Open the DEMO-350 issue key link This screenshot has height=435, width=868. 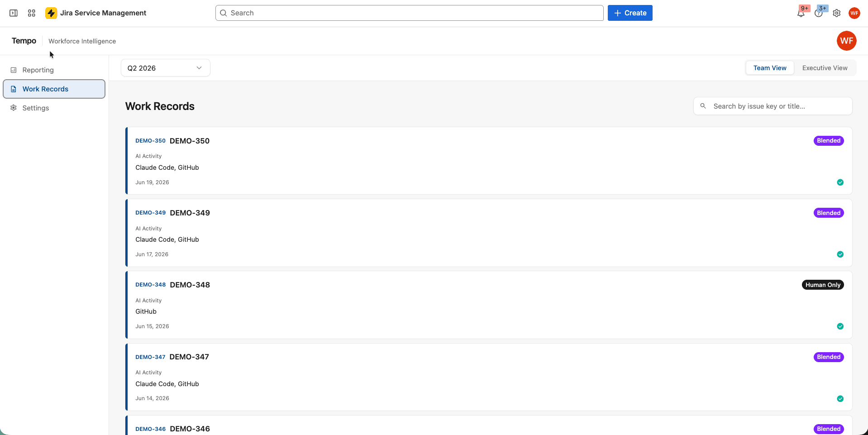point(151,141)
